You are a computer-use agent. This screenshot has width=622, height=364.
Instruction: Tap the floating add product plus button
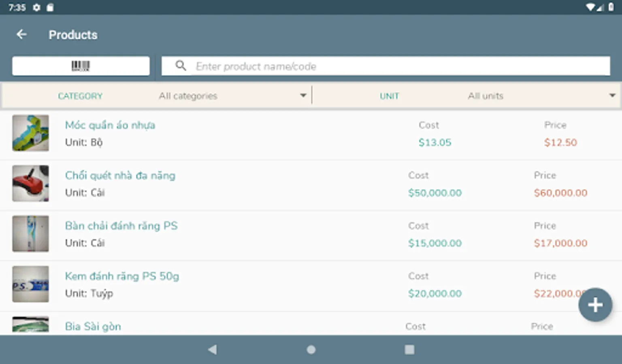click(595, 305)
